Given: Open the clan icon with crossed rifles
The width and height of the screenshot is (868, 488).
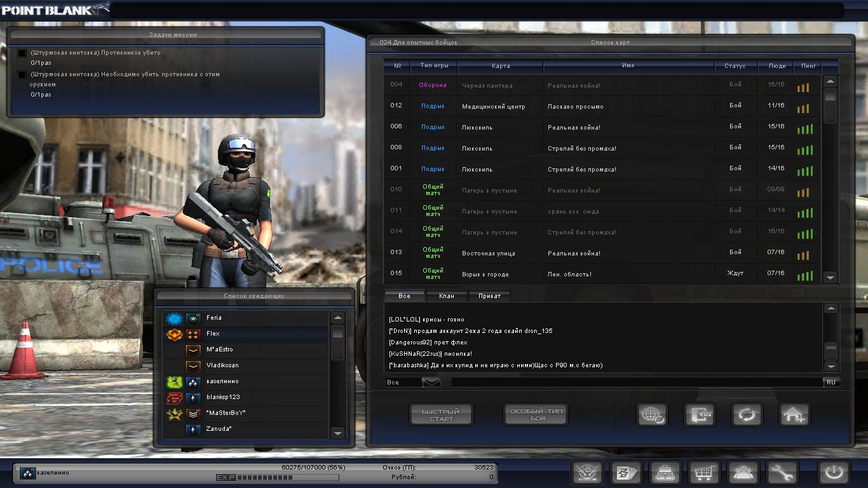Looking at the screenshot, I should pos(587,473).
